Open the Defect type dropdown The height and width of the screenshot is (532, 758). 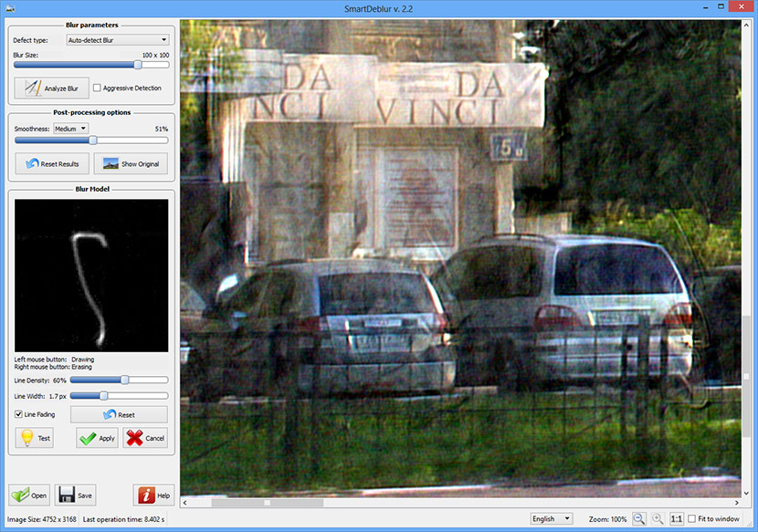(x=118, y=40)
